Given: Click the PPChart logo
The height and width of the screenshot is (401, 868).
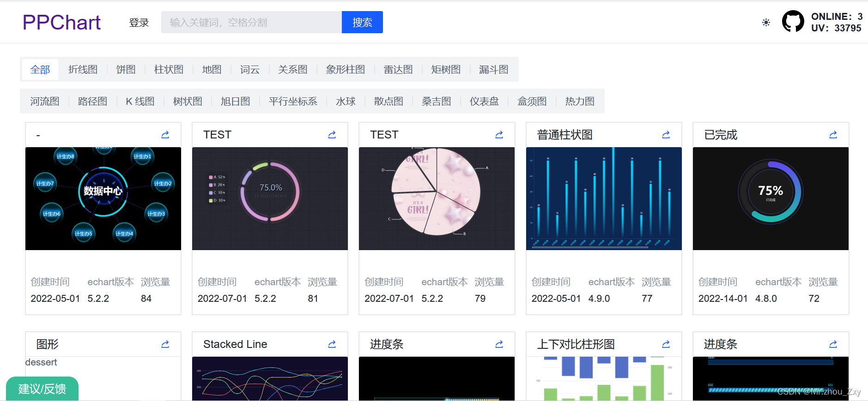Looking at the screenshot, I should click(61, 22).
